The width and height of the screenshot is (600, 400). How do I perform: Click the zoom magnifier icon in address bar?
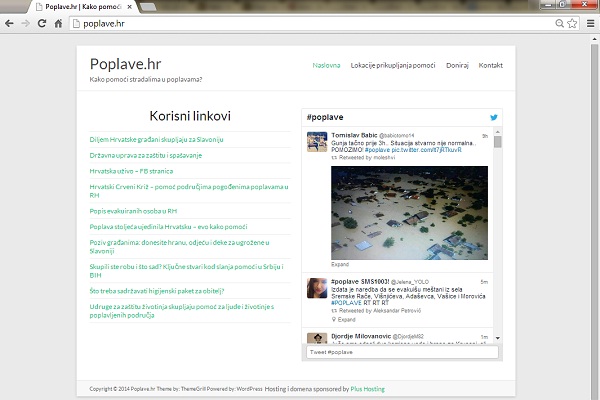click(x=559, y=23)
